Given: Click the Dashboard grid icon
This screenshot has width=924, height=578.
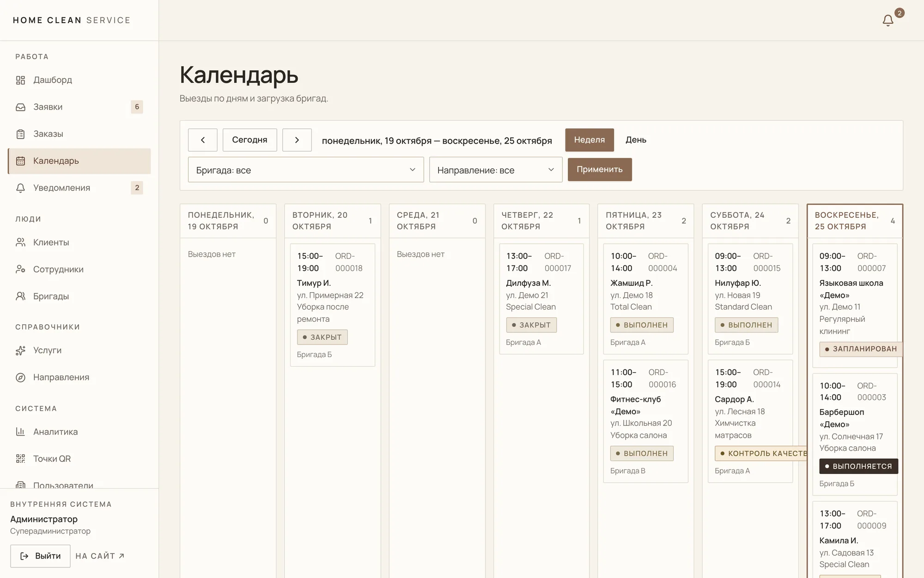Looking at the screenshot, I should [20, 80].
